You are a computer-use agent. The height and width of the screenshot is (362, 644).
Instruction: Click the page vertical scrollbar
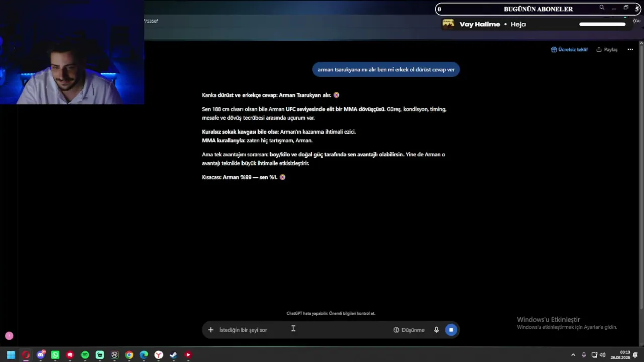pos(641,176)
